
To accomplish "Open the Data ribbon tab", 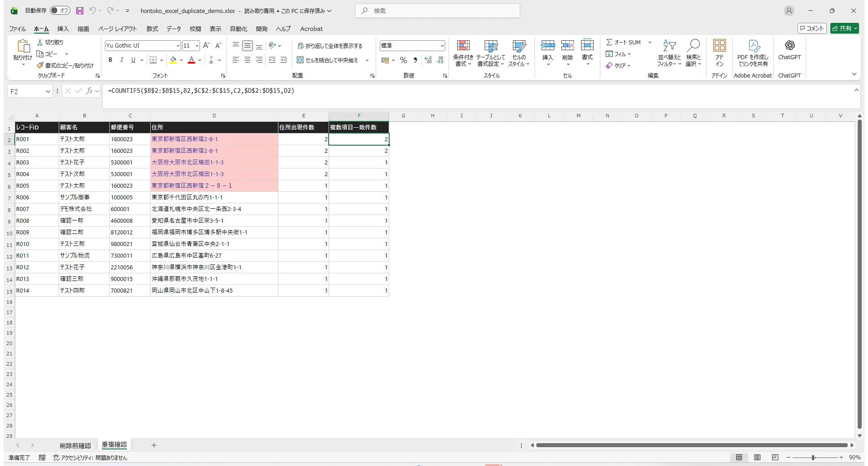I will [x=174, y=29].
